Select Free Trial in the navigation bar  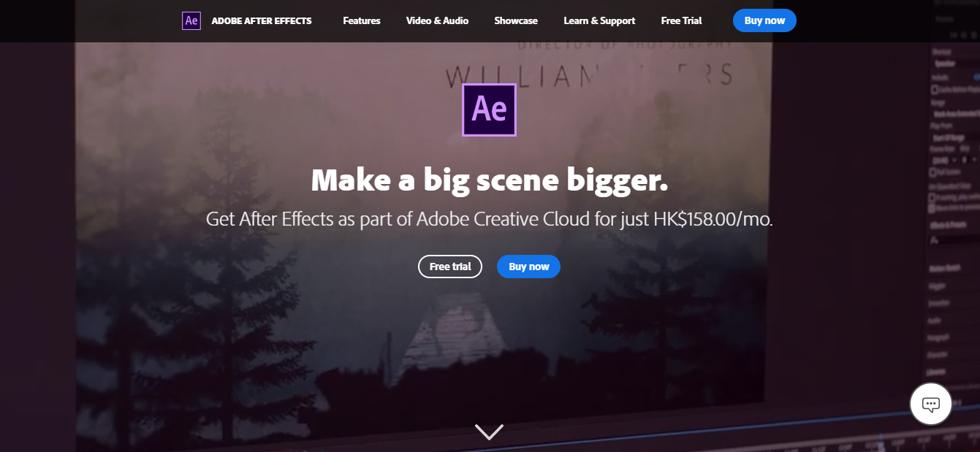[681, 20]
